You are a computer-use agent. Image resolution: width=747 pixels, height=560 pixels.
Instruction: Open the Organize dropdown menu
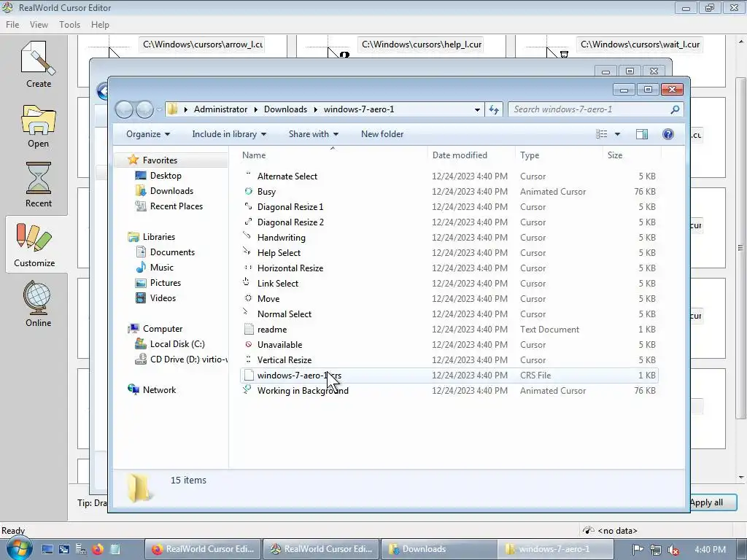147,134
